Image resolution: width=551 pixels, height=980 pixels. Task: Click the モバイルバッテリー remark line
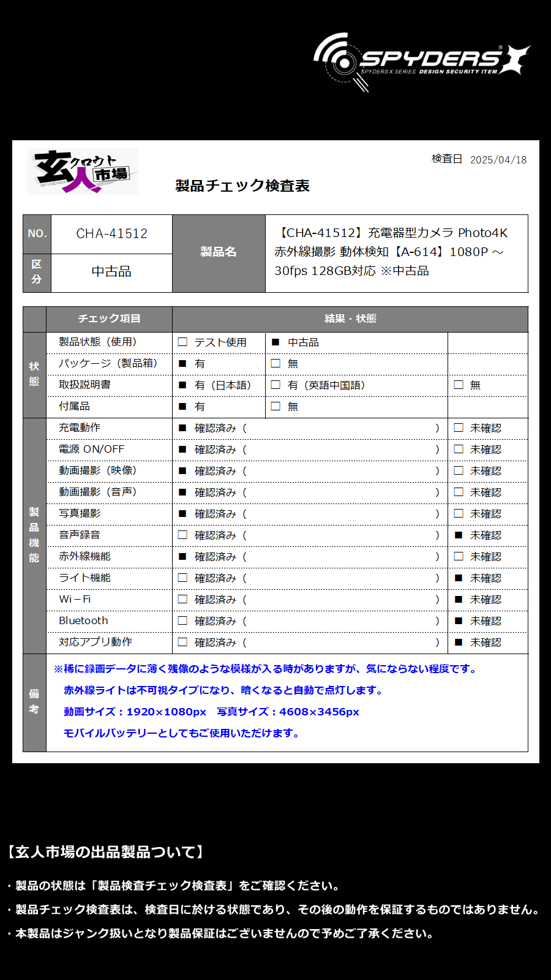[x=182, y=733]
